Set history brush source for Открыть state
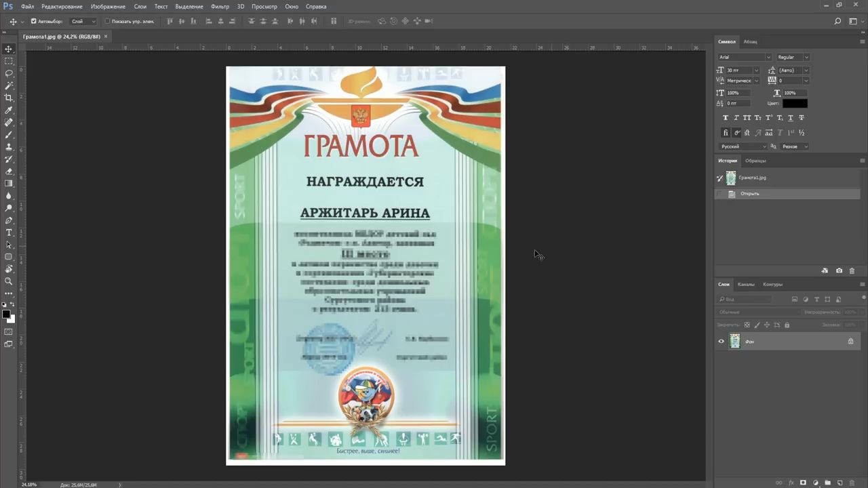Viewport: 868px width, 488px height. 720,194
